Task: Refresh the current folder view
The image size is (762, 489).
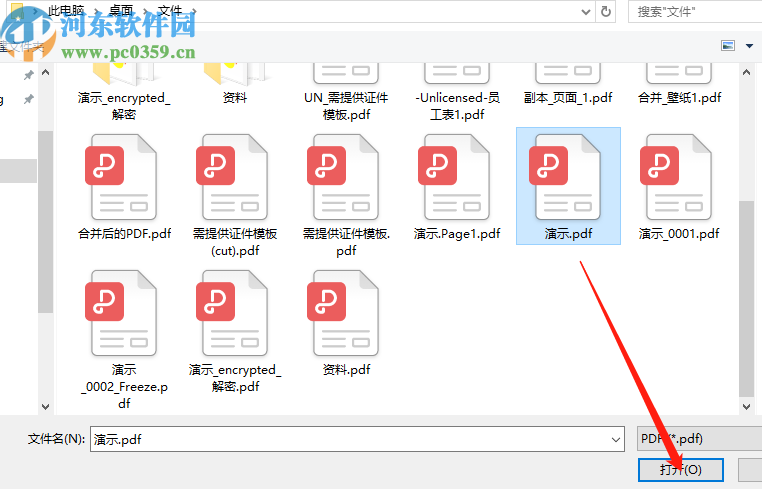Action: pyautogui.click(x=606, y=12)
